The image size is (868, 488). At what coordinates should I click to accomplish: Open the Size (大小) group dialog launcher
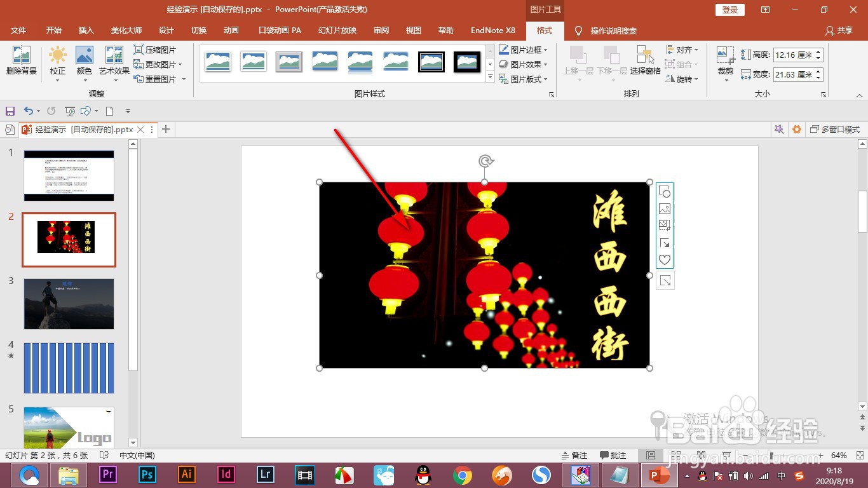(824, 95)
